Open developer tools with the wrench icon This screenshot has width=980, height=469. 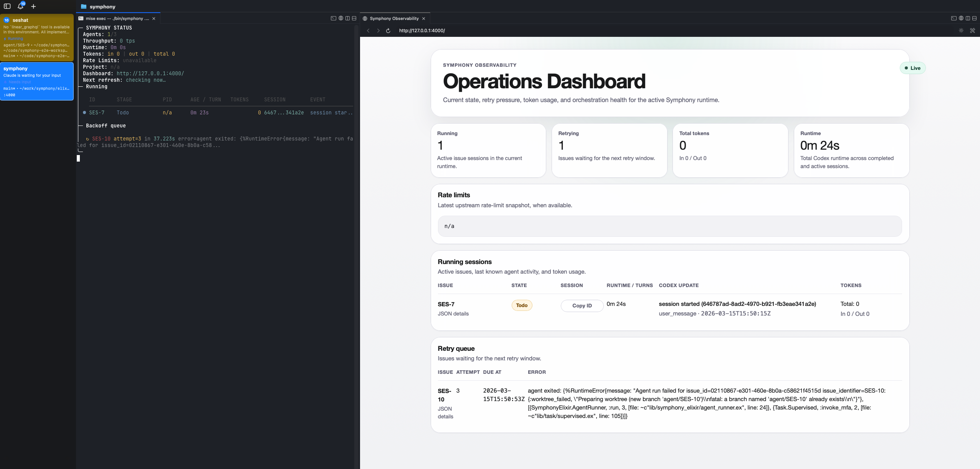tap(972, 30)
